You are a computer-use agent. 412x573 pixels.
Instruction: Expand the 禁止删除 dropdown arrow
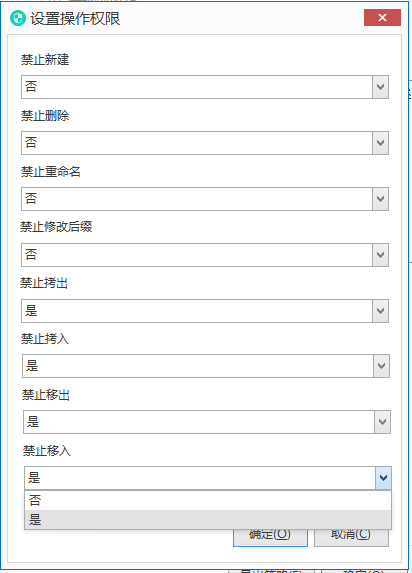click(x=380, y=143)
